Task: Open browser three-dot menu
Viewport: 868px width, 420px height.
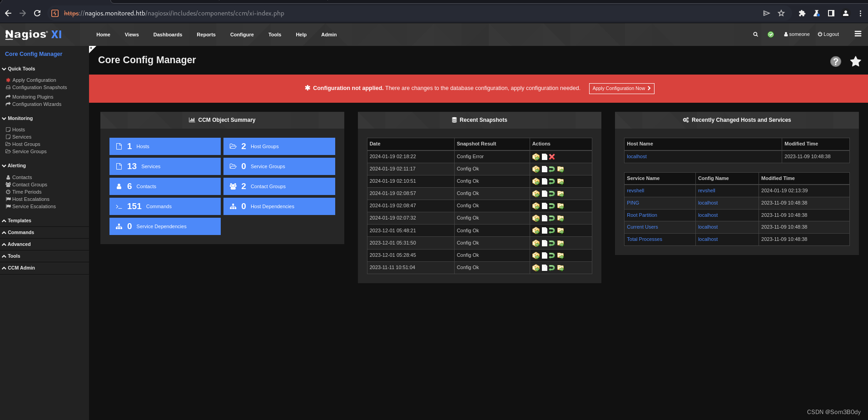Action: click(x=860, y=13)
